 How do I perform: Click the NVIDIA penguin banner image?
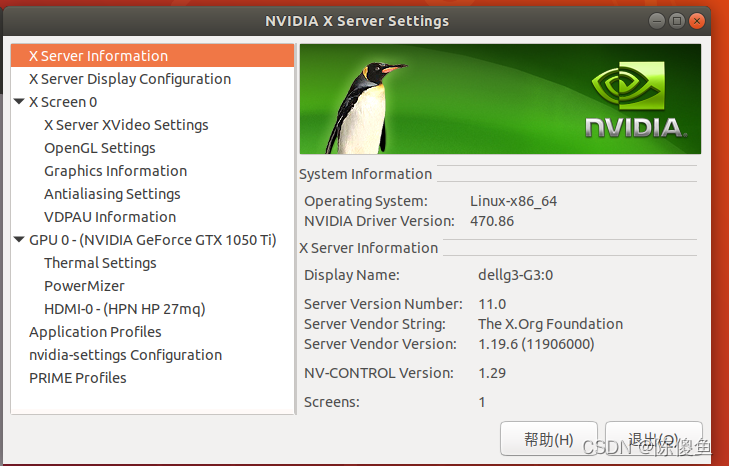point(500,99)
